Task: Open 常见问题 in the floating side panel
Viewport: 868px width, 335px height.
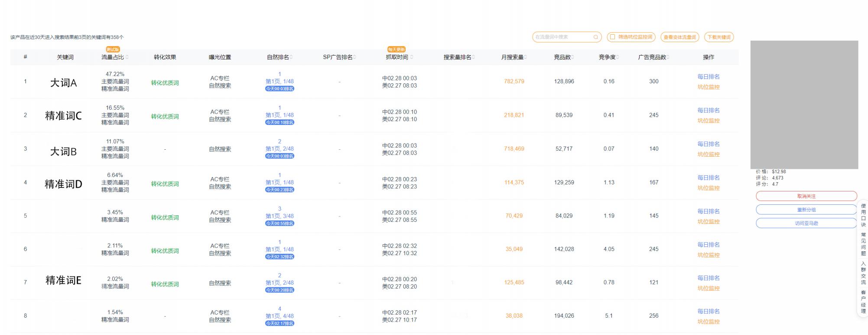Action: [863, 244]
